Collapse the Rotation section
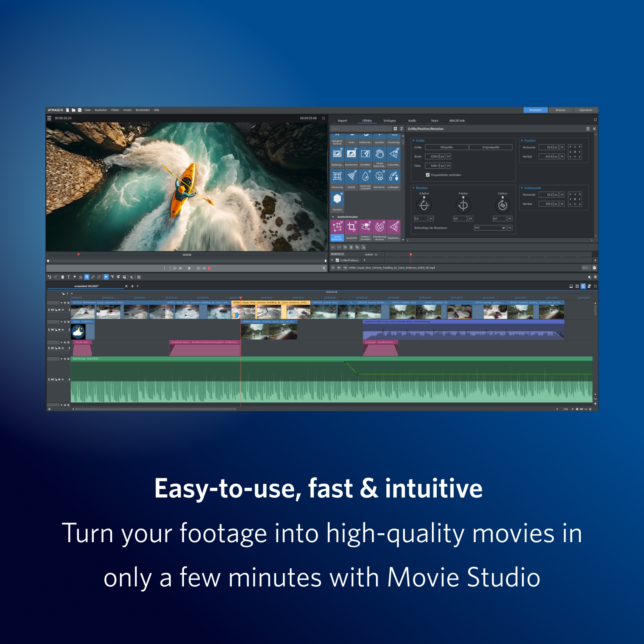The width and height of the screenshot is (644, 644). pos(413,188)
